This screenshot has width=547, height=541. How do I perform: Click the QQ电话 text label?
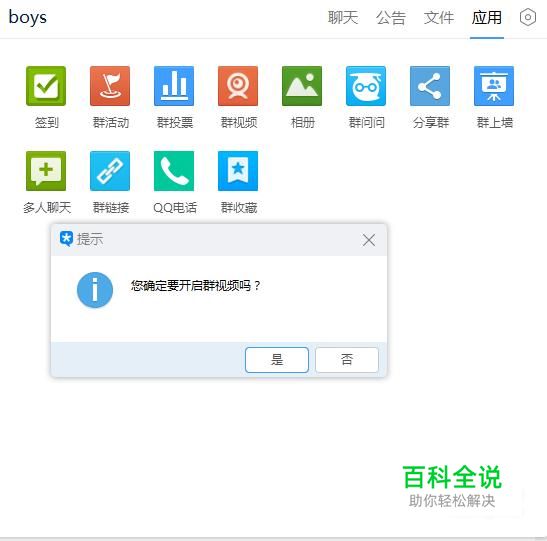click(175, 208)
